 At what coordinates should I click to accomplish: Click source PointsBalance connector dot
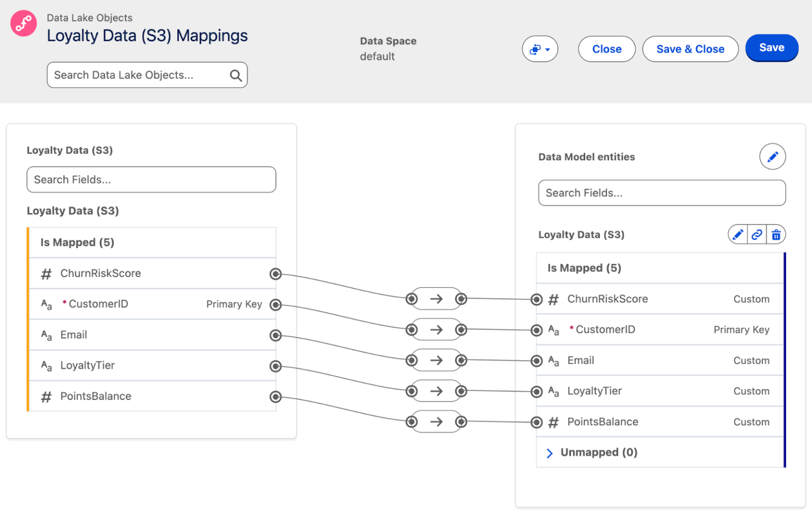pyautogui.click(x=275, y=397)
